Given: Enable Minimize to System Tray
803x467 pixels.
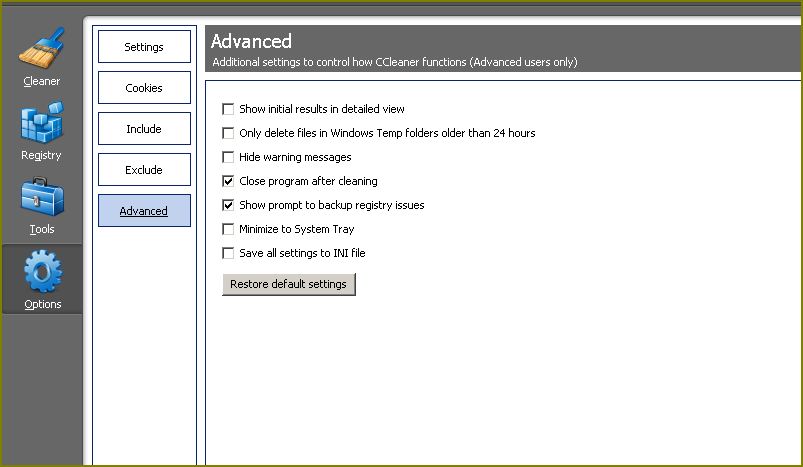Looking at the screenshot, I should 228,229.
